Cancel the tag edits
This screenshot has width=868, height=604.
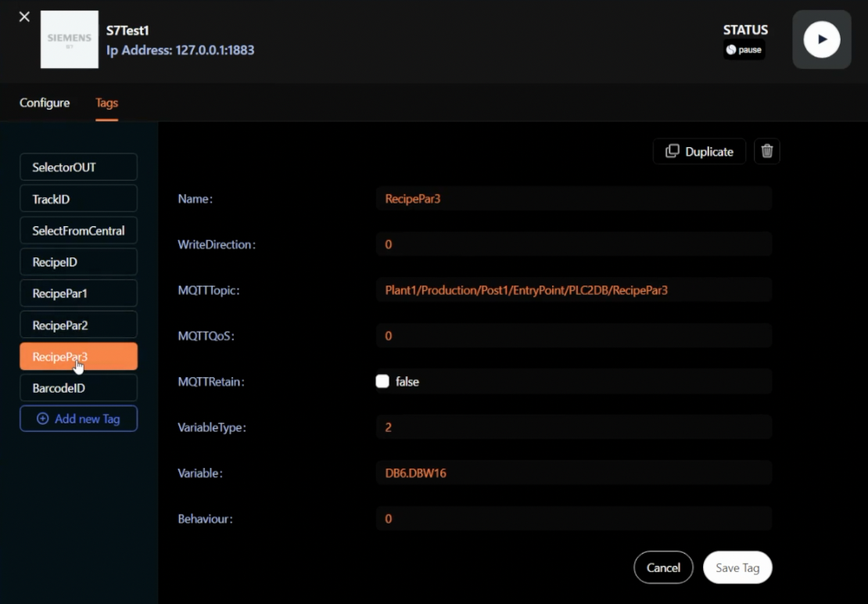(x=663, y=568)
